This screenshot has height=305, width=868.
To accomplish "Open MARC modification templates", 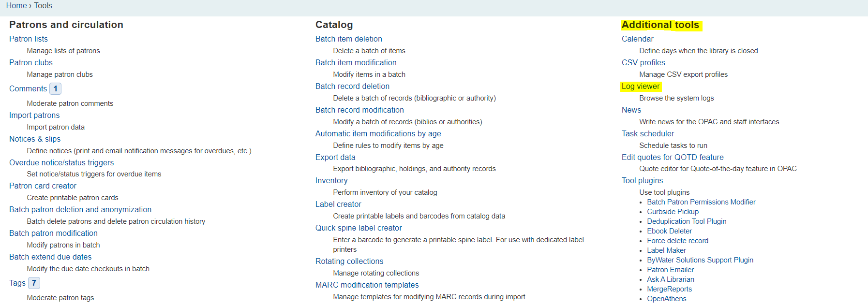I will point(367,285).
